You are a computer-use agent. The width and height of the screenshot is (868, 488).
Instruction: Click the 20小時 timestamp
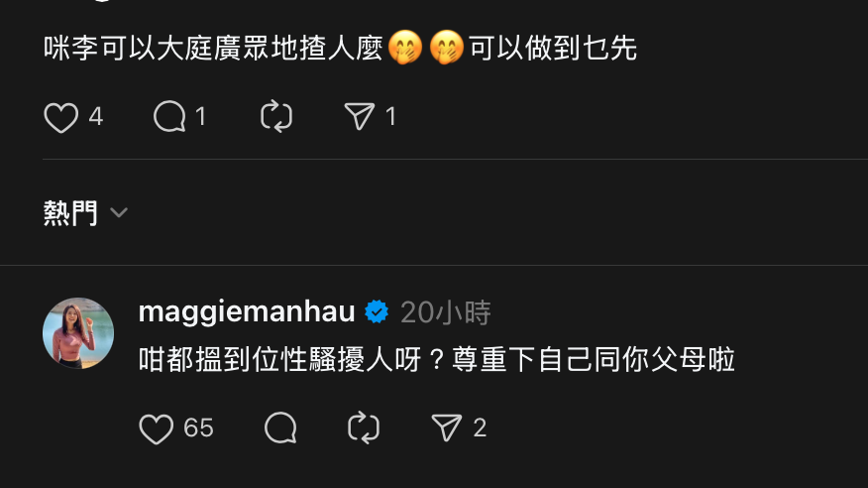[x=446, y=312]
